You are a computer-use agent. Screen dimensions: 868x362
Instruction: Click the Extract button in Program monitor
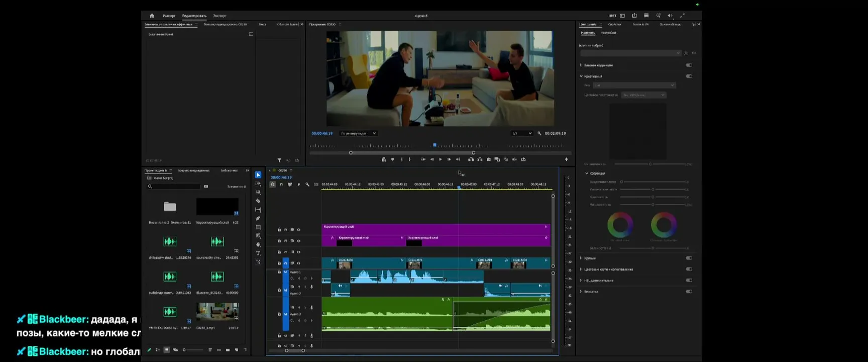[x=480, y=159]
